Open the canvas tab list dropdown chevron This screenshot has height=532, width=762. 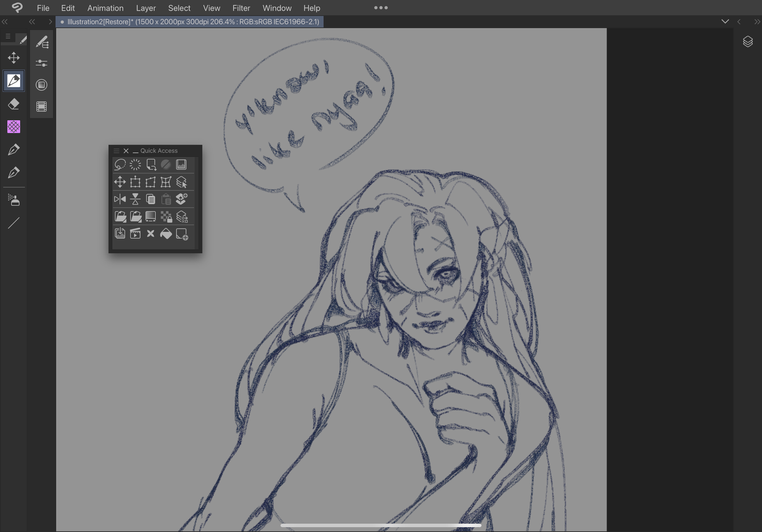725,22
